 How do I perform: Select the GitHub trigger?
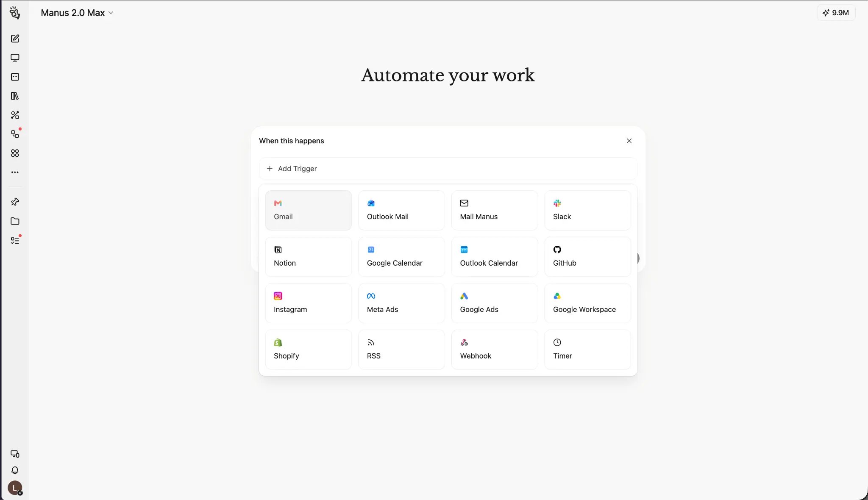[587, 257]
